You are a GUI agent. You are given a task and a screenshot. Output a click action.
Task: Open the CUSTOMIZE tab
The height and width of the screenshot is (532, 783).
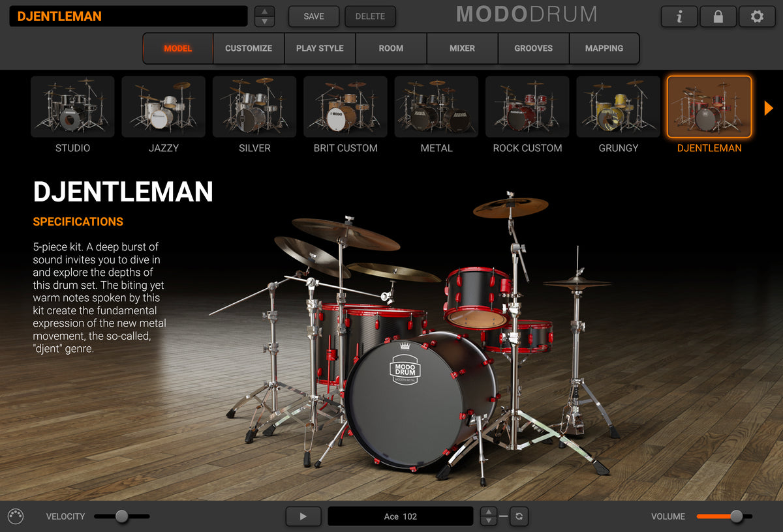[x=249, y=48]
